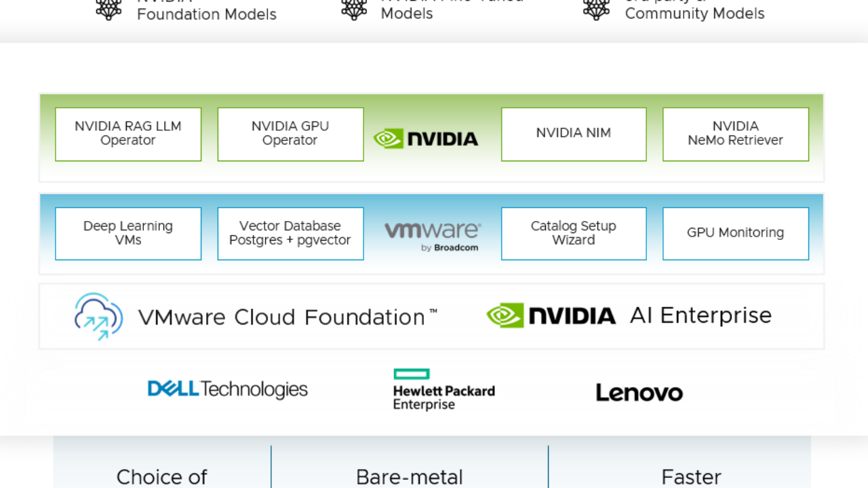The width and height of the screenshot is (868, 488).
Task: Open the NVIDIA NeMo Retriever box
Action: pos(736,134)
